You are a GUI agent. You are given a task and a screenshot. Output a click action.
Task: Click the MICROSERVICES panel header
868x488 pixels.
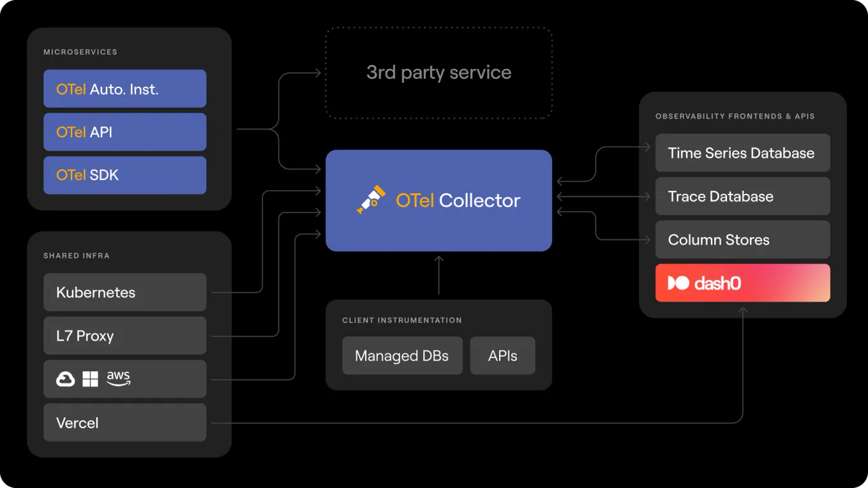click(79, 52)
